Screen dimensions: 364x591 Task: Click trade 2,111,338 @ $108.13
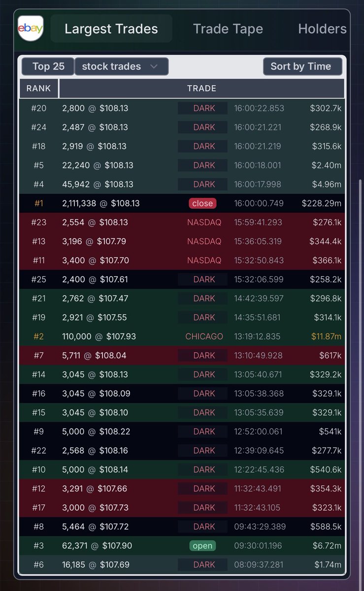(101, 203)
